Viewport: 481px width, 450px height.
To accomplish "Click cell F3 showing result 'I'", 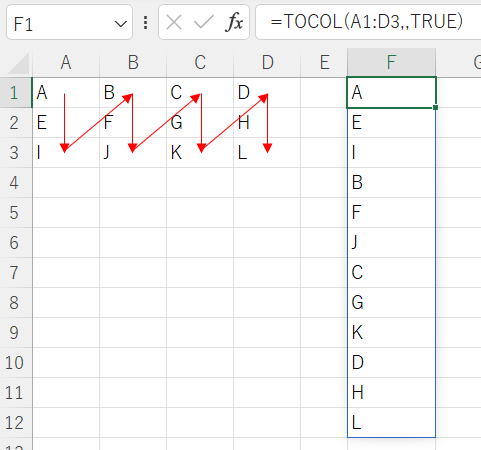I will pyautogui.click(x=392, y=152).
